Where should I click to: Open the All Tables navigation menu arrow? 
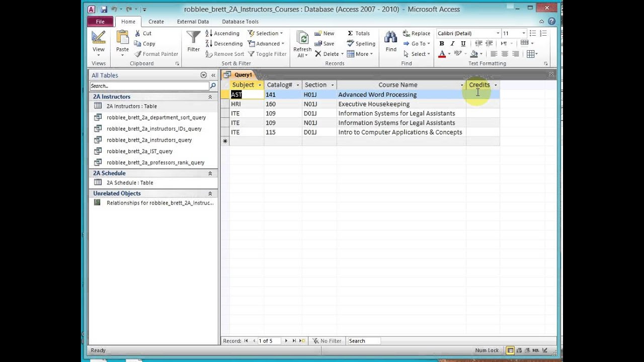[203, 75]
